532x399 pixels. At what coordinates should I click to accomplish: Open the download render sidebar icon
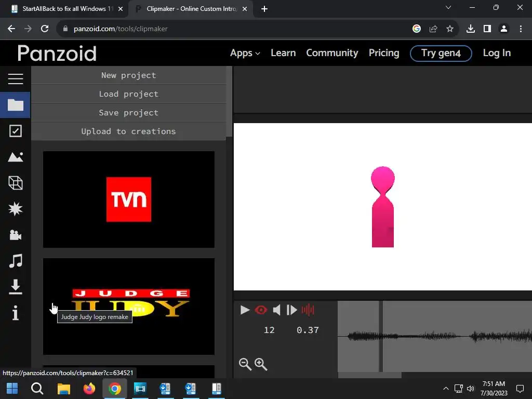pyautogui.click(x=15, y=287)
